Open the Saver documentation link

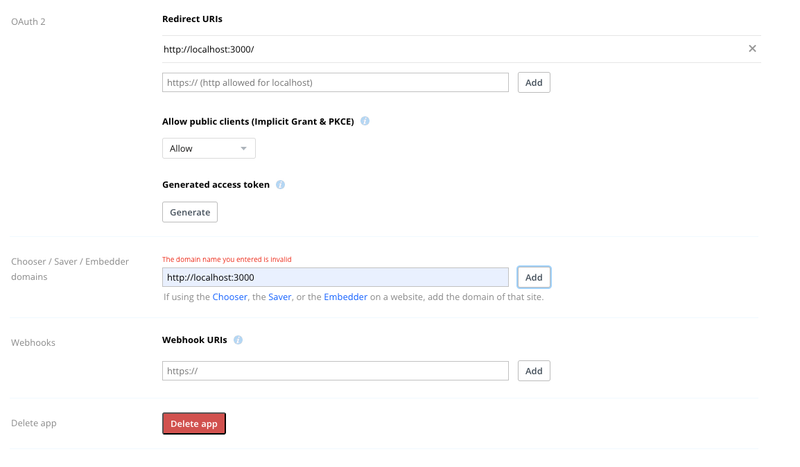[x=280, y=297]
